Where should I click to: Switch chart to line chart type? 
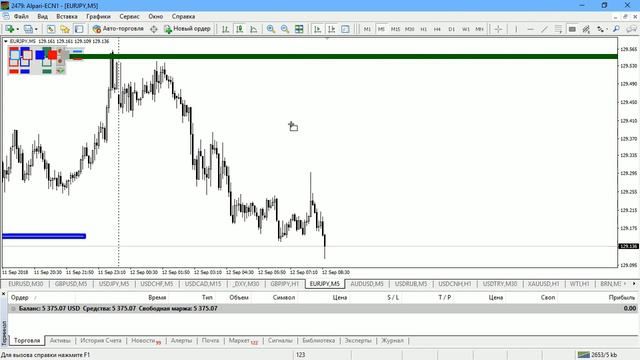(253, 29)
